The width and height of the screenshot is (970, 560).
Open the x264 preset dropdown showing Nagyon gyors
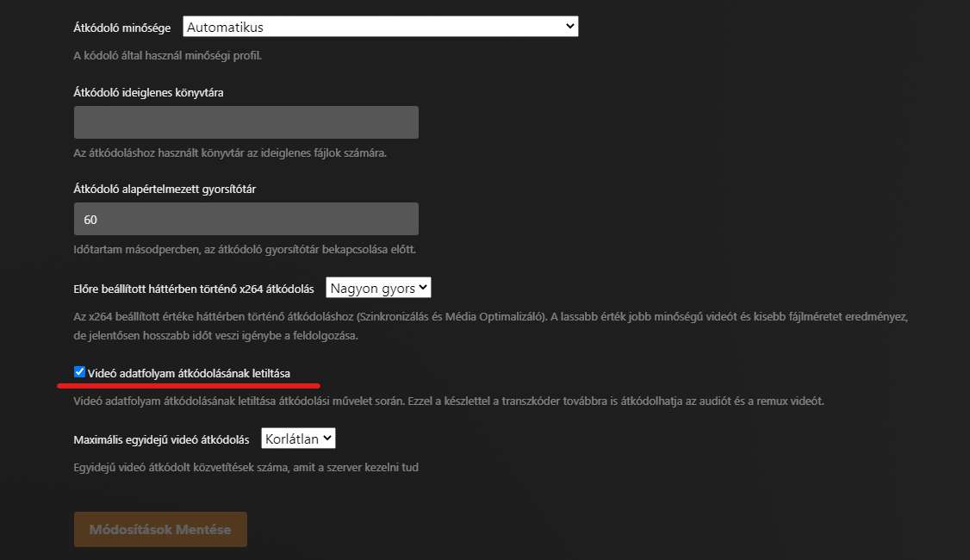(378, 288)
